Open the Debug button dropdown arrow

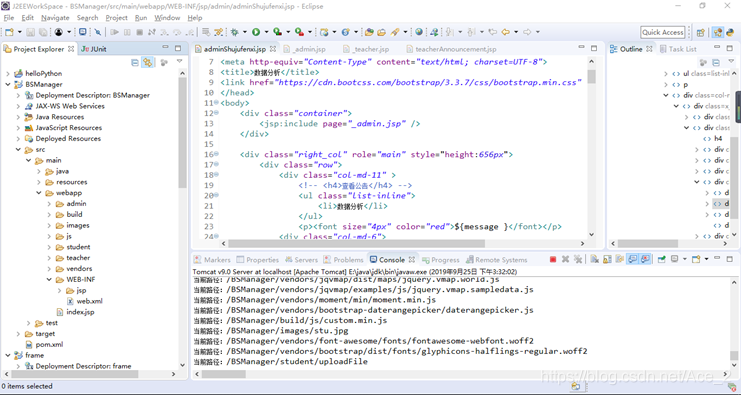coord(244,32)
